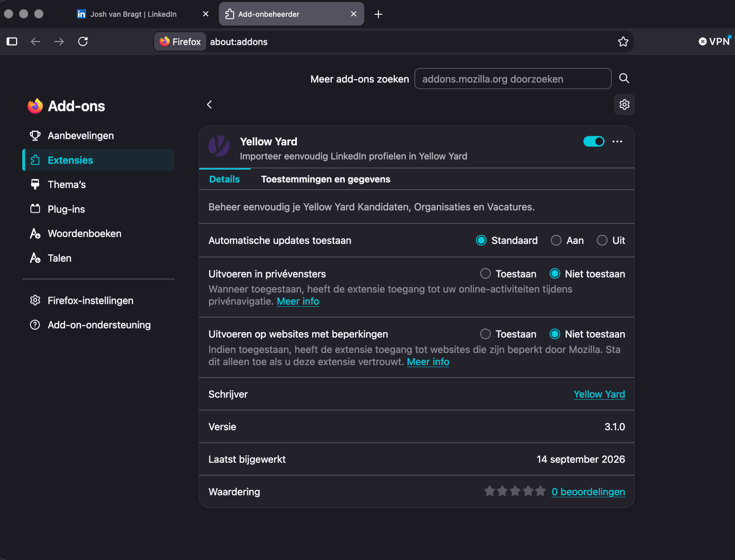Select Toestaan for private windows

(x=485, y=274)
